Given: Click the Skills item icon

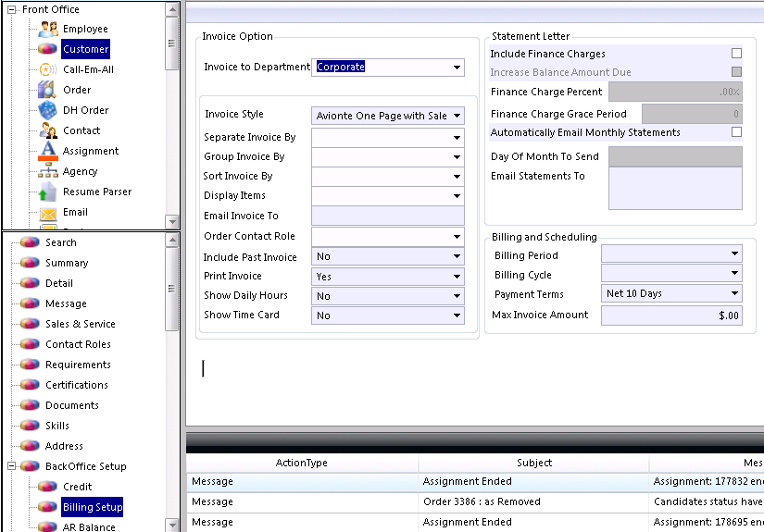Looking at the screenshot, I should [30, 426].
